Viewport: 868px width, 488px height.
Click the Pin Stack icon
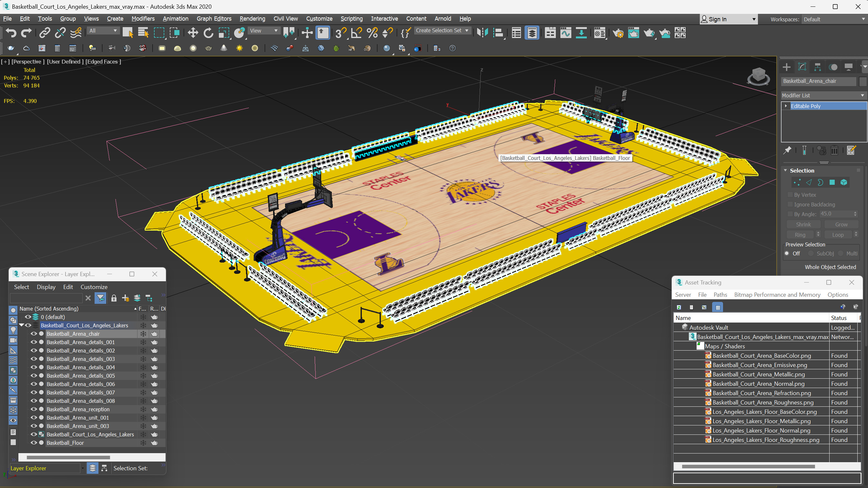pyautogui.click(x=788, y=150)
